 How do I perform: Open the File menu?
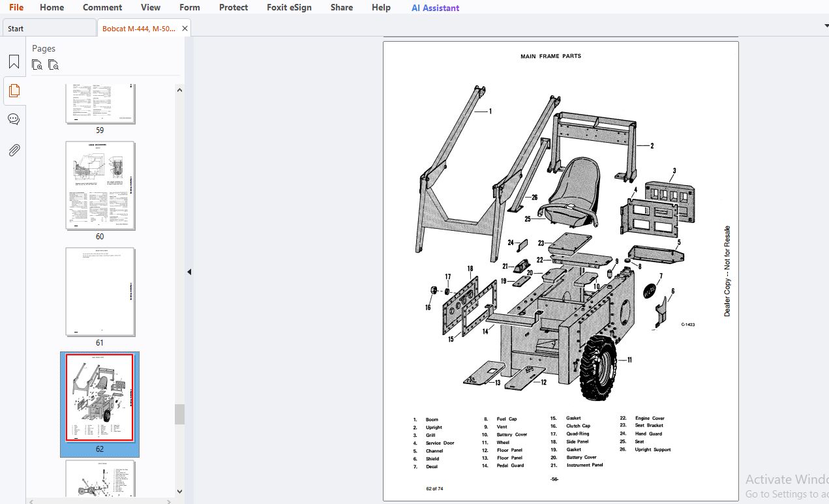click(16, 7)
